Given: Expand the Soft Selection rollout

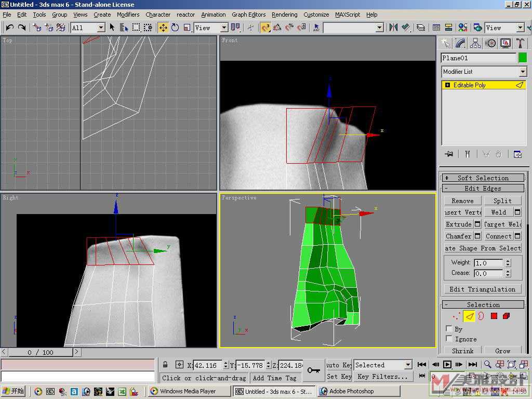Looking at the screenshot, I should (x=483, y=178).
